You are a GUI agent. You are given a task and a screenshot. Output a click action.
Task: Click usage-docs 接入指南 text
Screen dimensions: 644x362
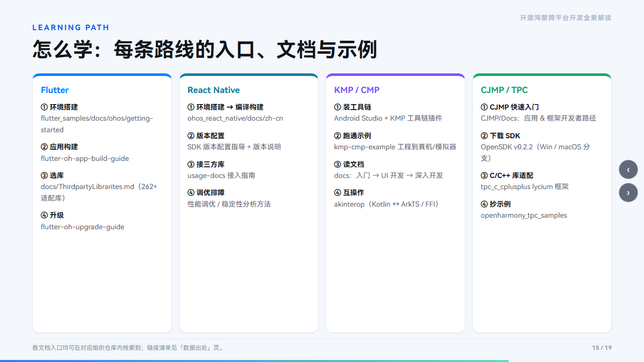(x=221, y=175)
